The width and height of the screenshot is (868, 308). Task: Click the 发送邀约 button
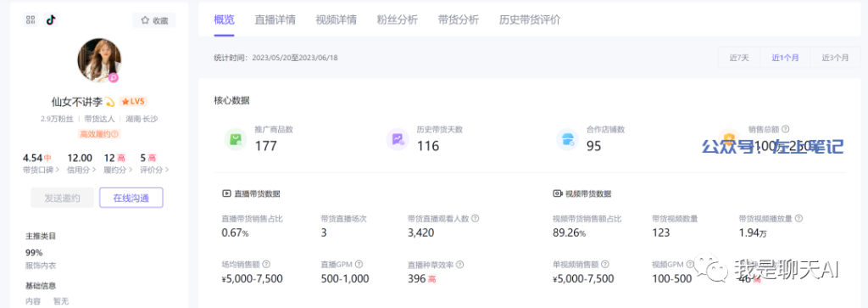62,198
